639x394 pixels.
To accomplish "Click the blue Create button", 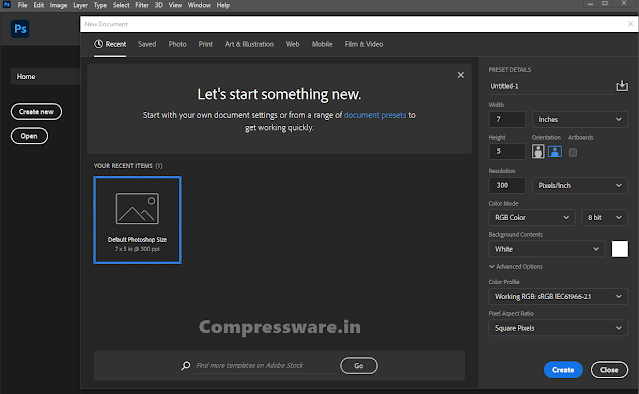I will click(563, 370).
